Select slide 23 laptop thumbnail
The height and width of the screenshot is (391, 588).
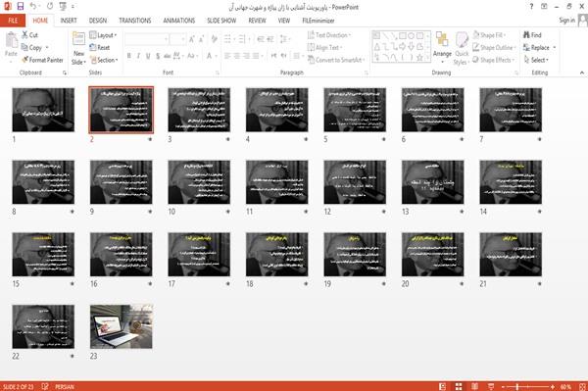click(x=122, y=326)
